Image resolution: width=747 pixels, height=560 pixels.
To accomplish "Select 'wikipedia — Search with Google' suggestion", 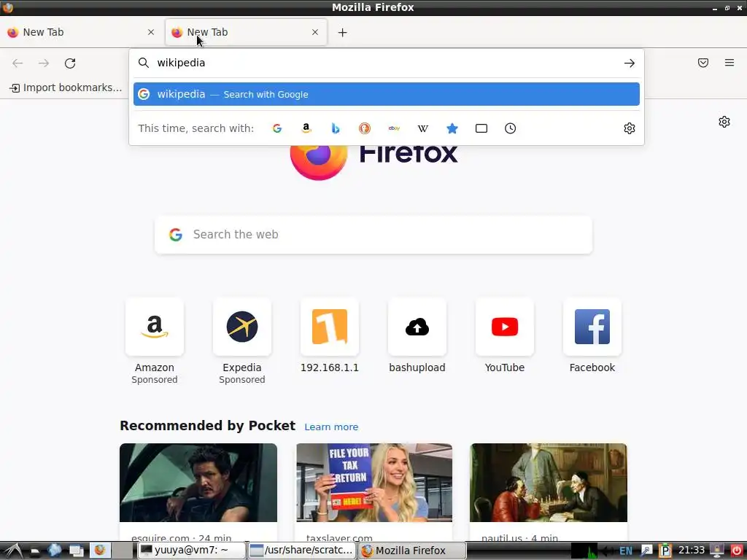I will (x=387, y=94).
